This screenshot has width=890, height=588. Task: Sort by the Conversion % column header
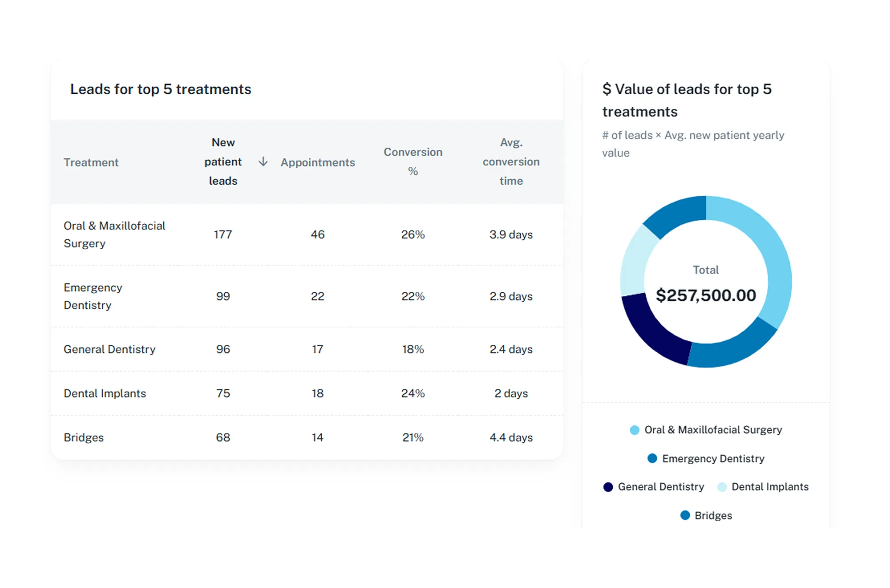[413, 161]
